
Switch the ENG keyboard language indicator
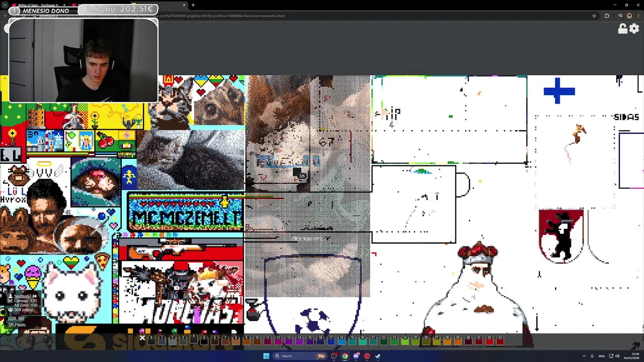point(601,356)
